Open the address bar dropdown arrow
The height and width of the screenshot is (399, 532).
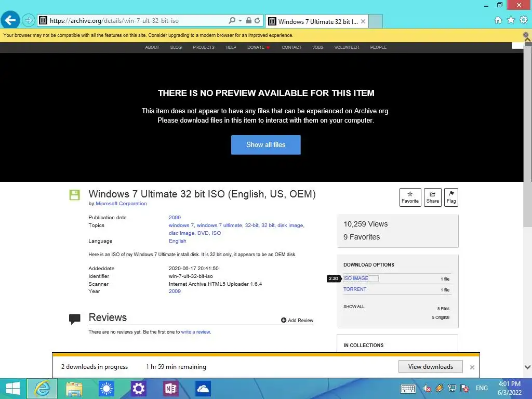[240, 21]
